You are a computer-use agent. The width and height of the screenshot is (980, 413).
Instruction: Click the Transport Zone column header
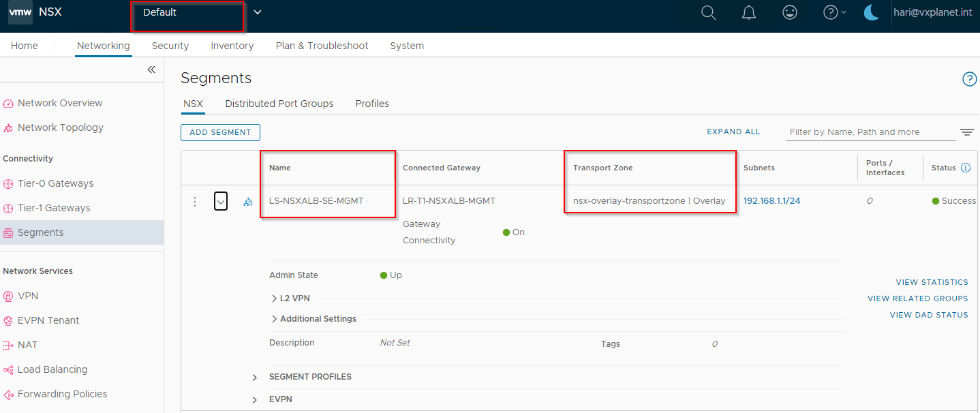[x=603, y=168]
